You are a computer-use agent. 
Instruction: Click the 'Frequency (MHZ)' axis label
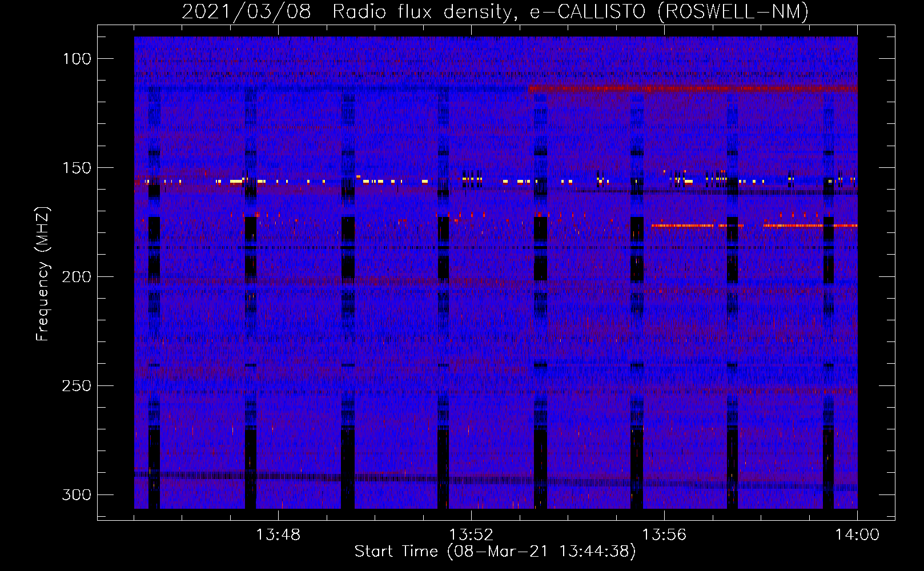tap(43, 274)
